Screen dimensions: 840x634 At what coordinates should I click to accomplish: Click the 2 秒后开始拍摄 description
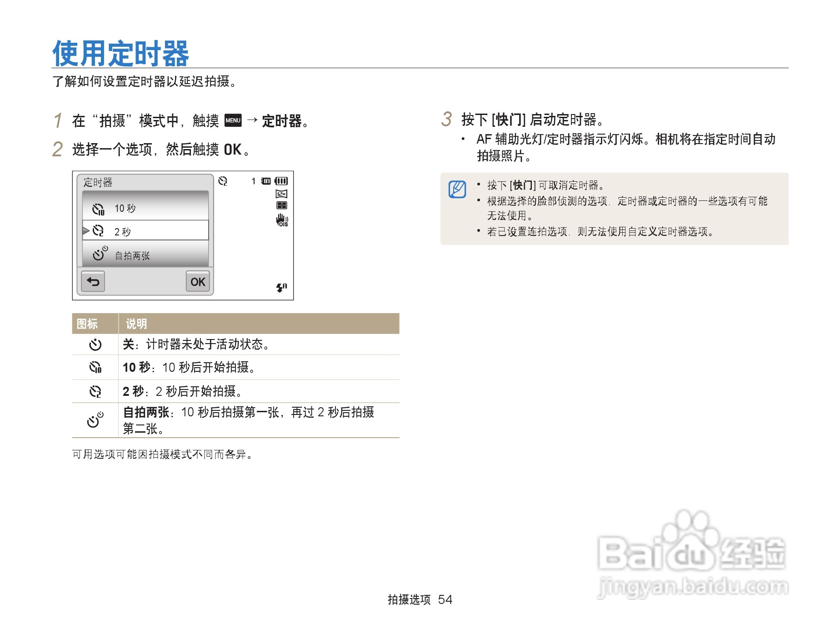182,391
